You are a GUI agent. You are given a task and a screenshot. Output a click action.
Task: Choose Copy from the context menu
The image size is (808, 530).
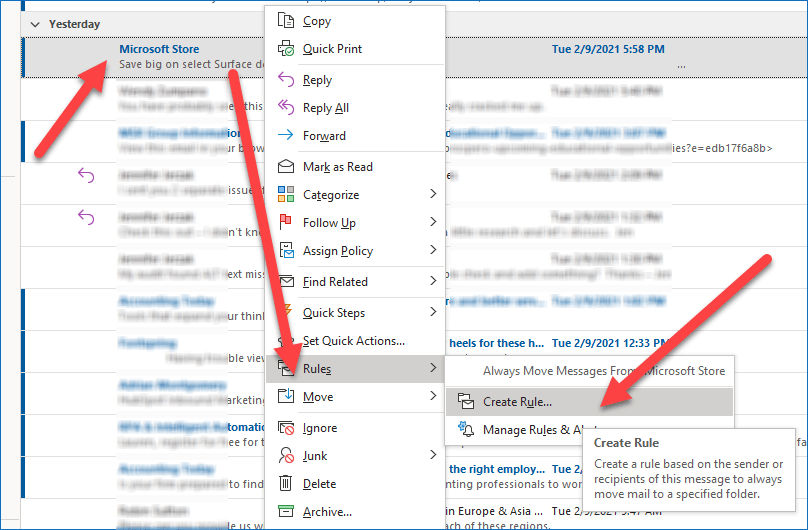355,21
